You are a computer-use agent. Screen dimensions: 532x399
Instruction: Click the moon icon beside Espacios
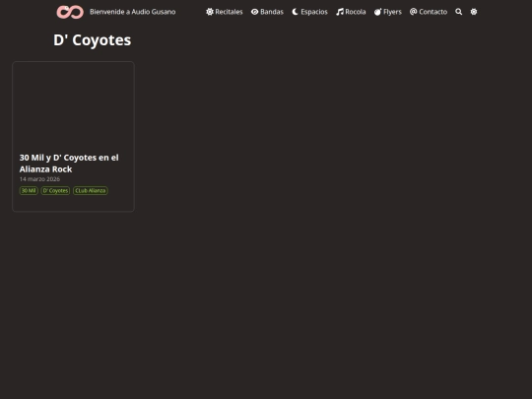click(296, 12)
